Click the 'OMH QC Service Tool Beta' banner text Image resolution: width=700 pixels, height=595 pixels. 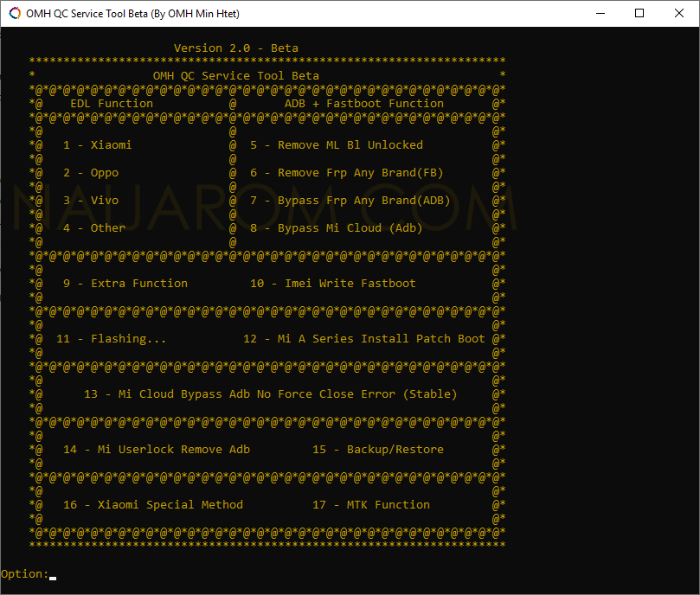pyautogui.click(x=235, y=76)
